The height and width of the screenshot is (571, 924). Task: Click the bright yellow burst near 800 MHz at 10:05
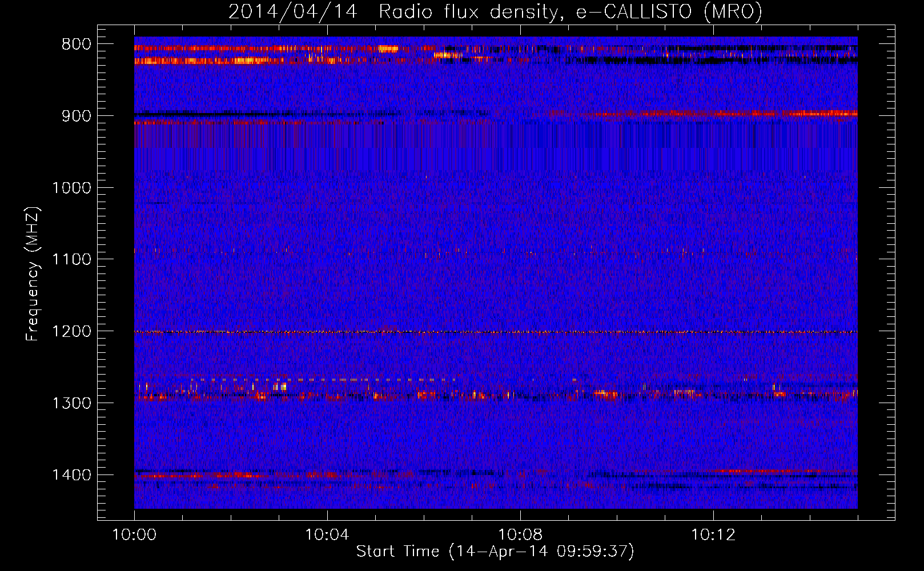click(x=388, y=49)
